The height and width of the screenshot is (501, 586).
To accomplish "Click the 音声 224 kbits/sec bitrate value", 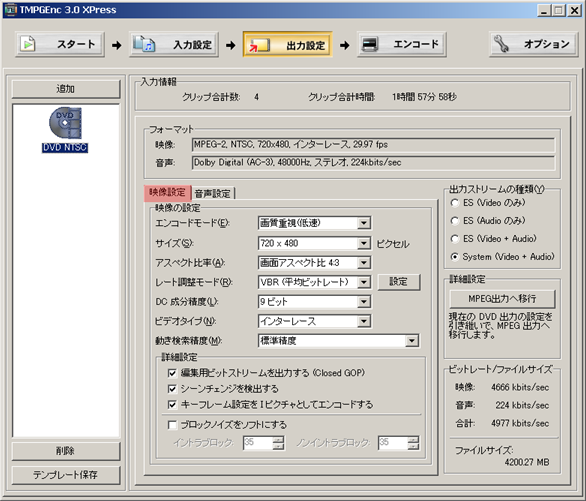I will click(522, 405).
